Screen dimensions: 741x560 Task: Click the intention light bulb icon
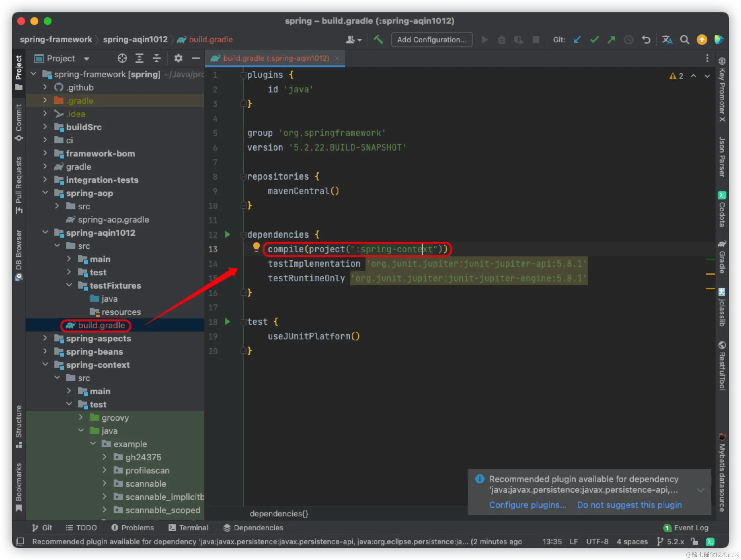[x=256, y=247]
